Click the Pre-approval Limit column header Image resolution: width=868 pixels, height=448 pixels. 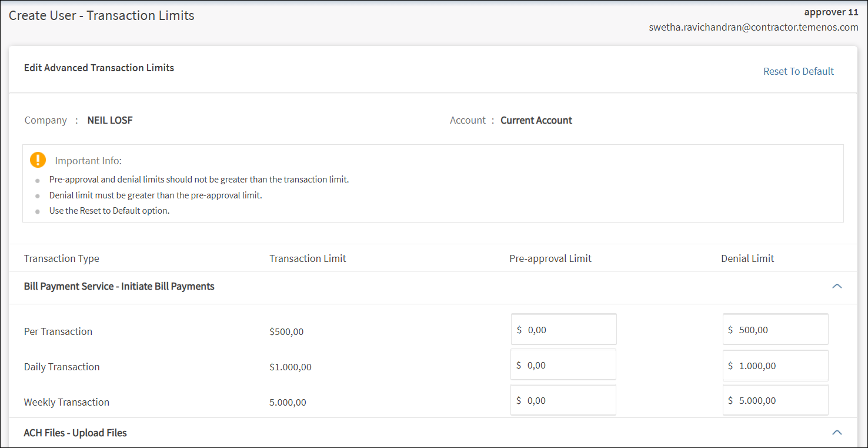click(x=550, y=258)
